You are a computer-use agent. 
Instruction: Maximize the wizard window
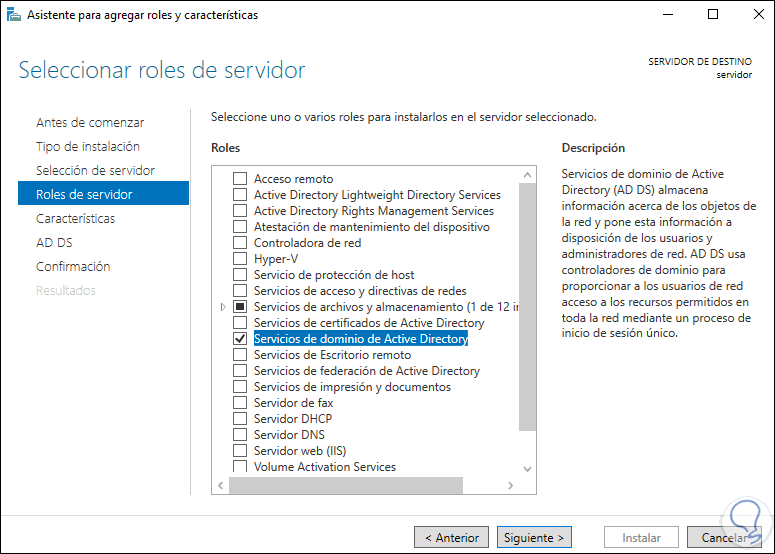(x=713, y=14)
